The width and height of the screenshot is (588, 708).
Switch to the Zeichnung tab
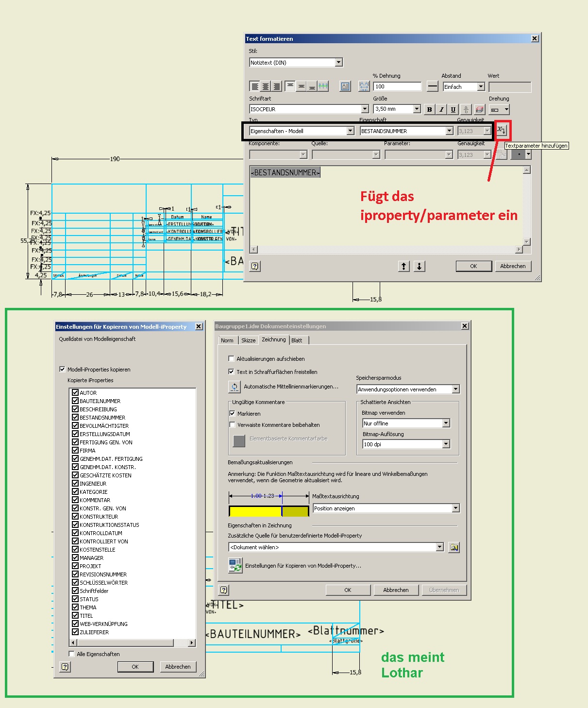tap(274, 339)
